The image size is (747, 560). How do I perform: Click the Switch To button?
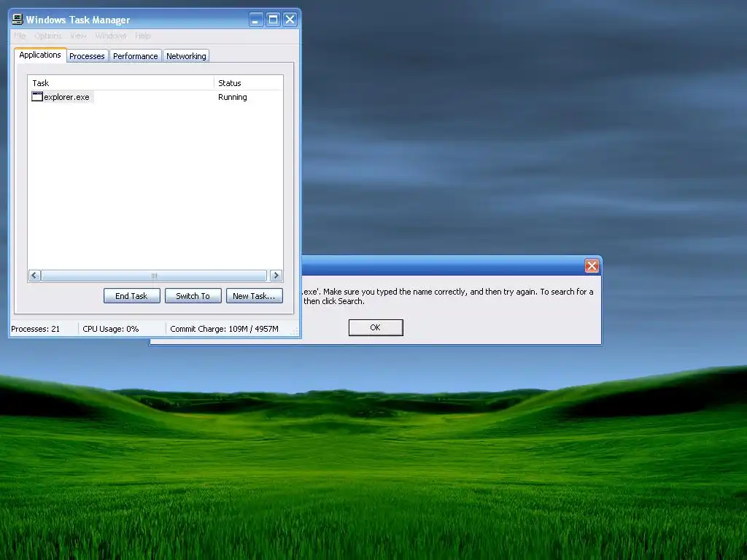pyautogui.click(x=193, y=296)
